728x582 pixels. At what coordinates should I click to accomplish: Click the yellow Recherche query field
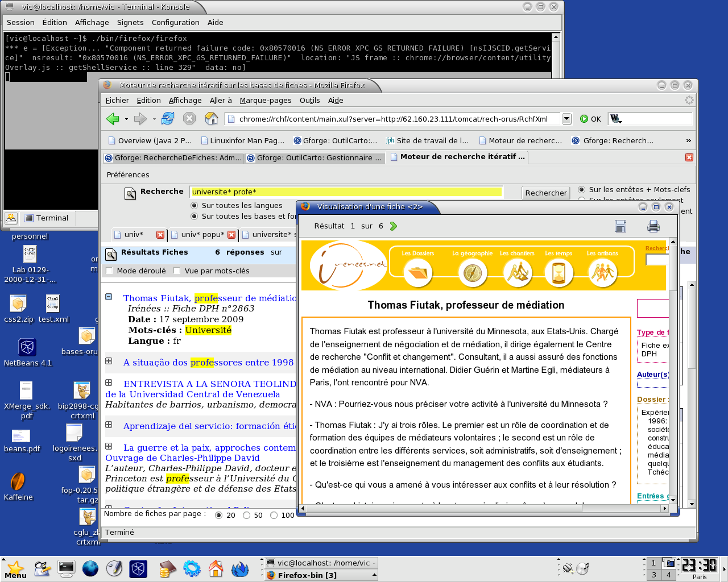point(347,192)
